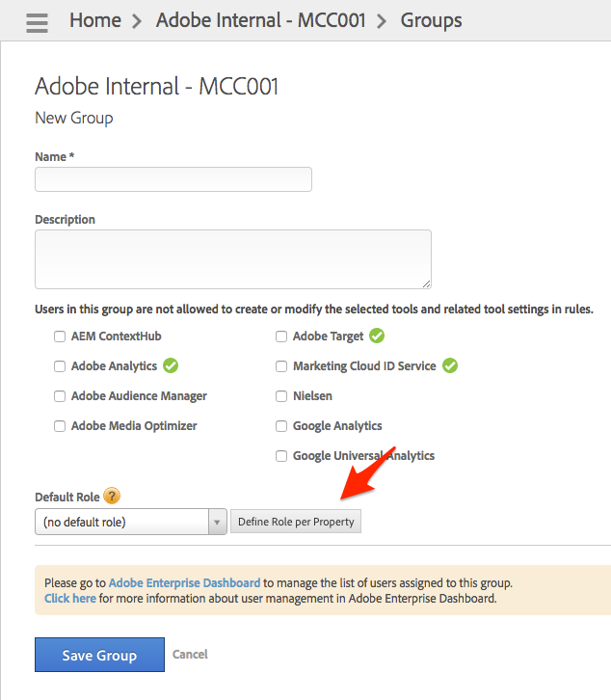Image resolution: width=611 pixels, height=700 pixels.
Task: Select the Nielsen checkbox
Action: coord(281,396)
